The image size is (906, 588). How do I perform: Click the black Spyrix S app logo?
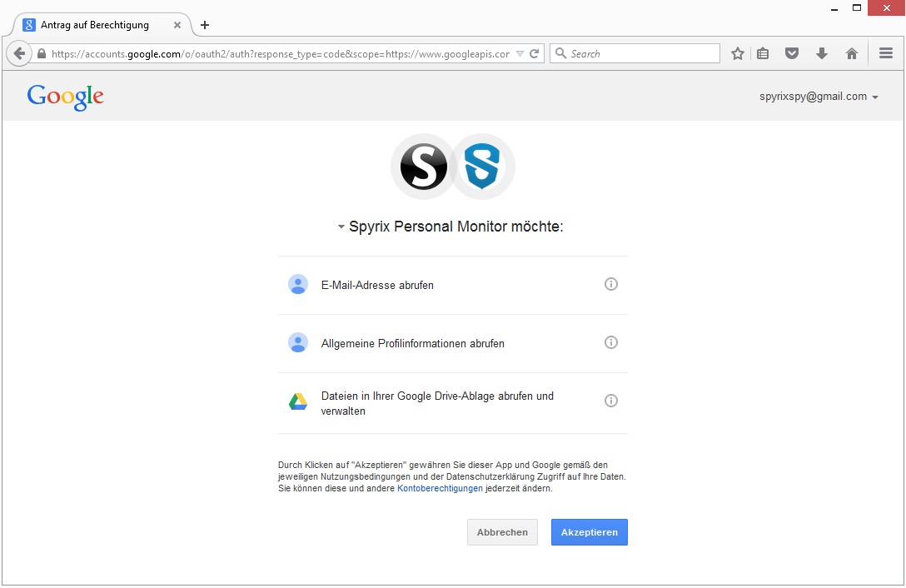coord(424,167)
